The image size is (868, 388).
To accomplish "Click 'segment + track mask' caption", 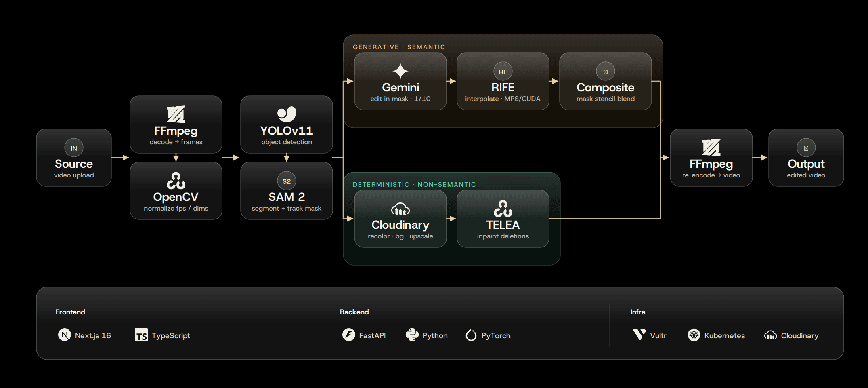I will pyautogui.click(x=287, y=208).
